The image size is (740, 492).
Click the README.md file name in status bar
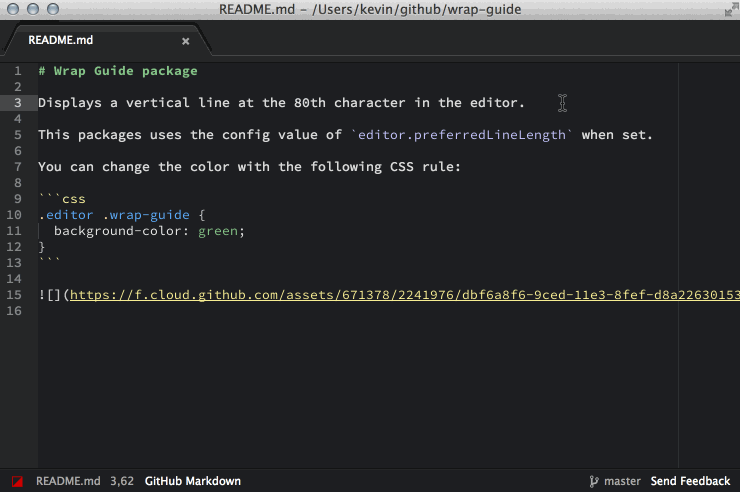(x=68, y=481)
